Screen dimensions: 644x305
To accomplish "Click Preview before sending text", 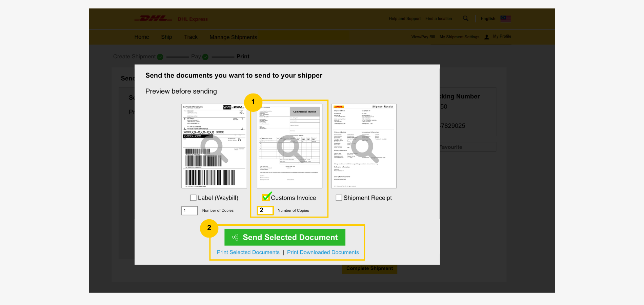I will tap(181, 91).
